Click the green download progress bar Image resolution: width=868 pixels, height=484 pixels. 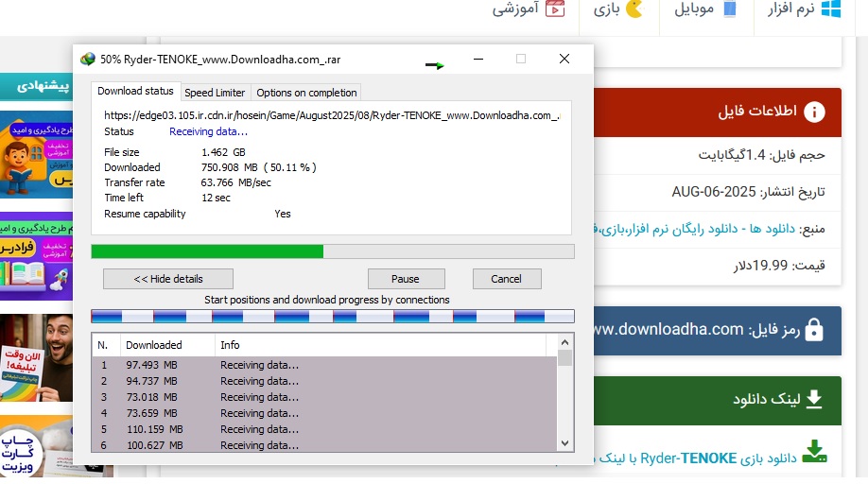click(333, 251)
